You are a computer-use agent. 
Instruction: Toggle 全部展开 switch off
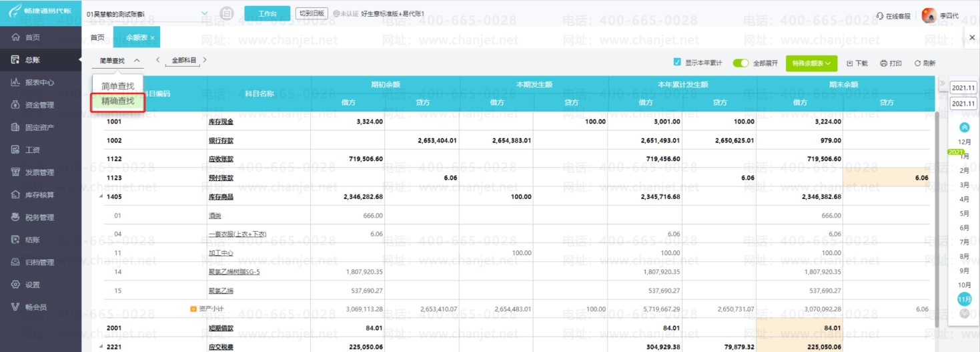click(x=741, y=63)
